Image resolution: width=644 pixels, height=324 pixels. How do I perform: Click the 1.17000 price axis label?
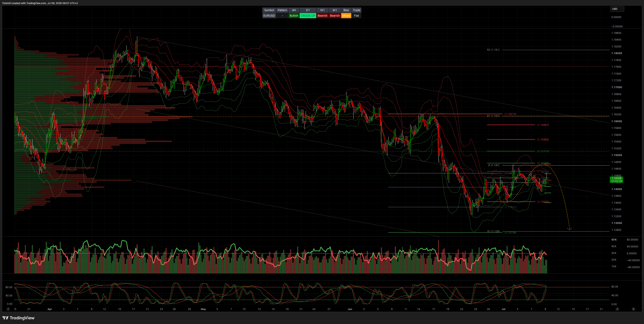tap(616, 87)
